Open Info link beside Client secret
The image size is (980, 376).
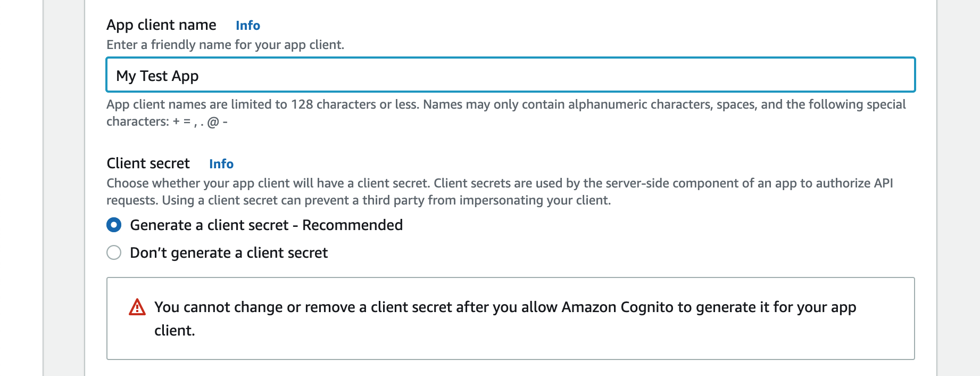click(221, 164)
